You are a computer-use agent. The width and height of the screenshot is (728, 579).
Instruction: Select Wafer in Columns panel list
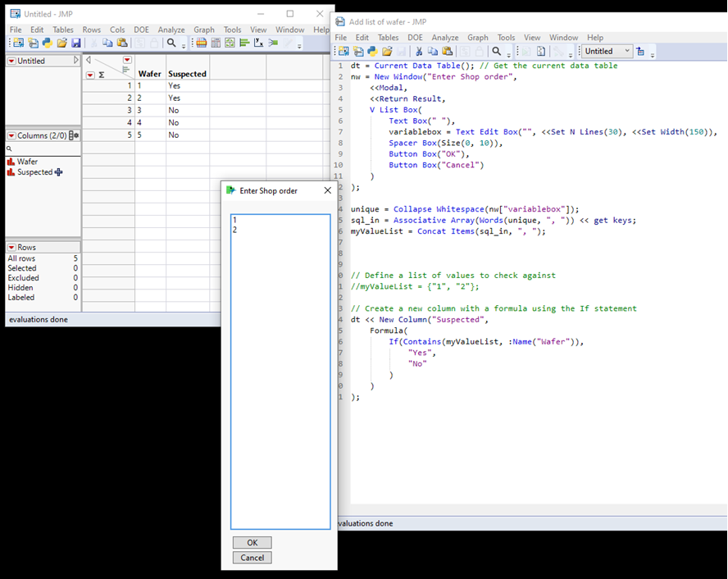click(27, 162)
